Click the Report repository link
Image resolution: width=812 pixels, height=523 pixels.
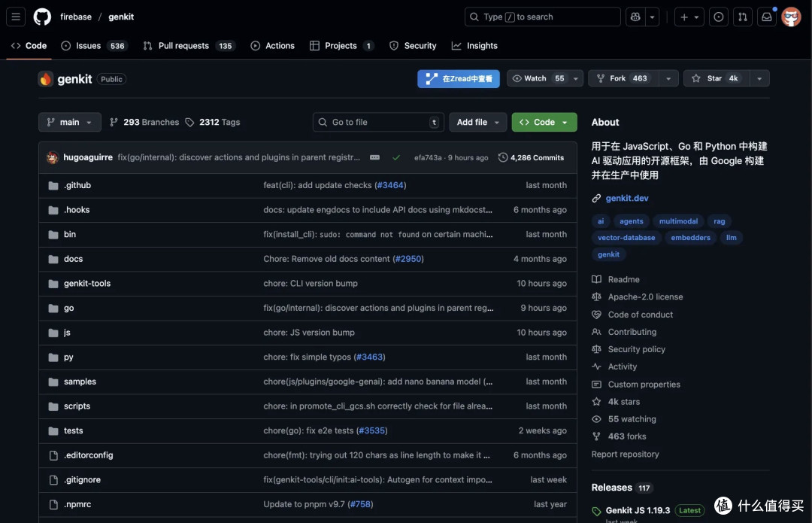point(625,454)
